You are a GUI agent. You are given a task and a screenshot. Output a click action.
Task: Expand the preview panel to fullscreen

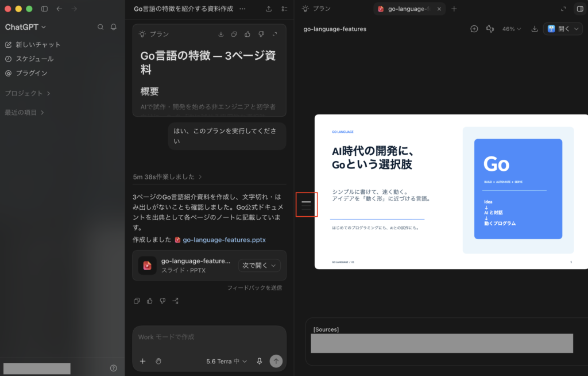pyautogui.click(x=563, y=9)
